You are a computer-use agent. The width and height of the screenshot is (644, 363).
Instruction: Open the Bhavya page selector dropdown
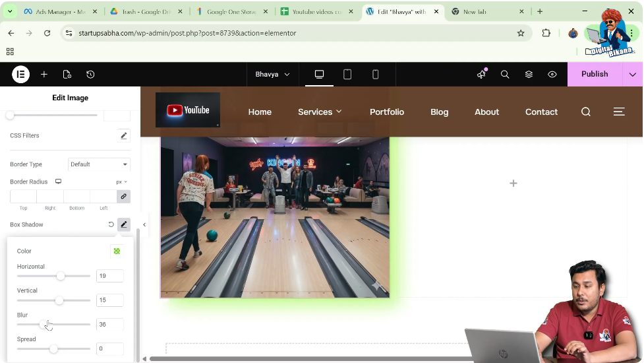(x=272, y=75)
